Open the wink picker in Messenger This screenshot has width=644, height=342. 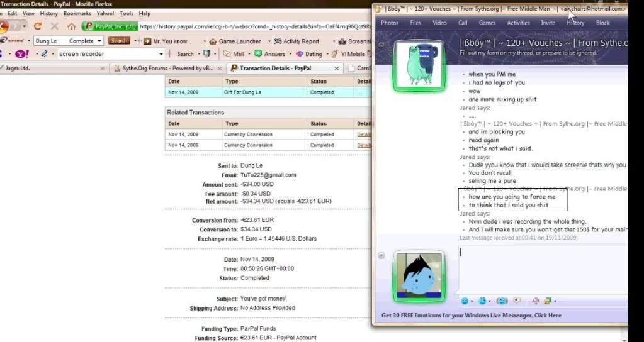483,301
